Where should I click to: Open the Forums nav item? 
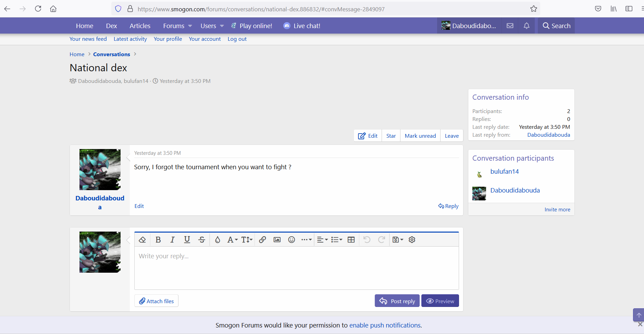coord(174,26)
